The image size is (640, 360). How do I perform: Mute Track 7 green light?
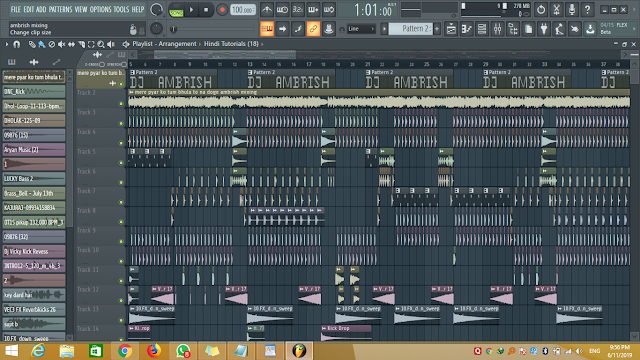pos(121,202)
